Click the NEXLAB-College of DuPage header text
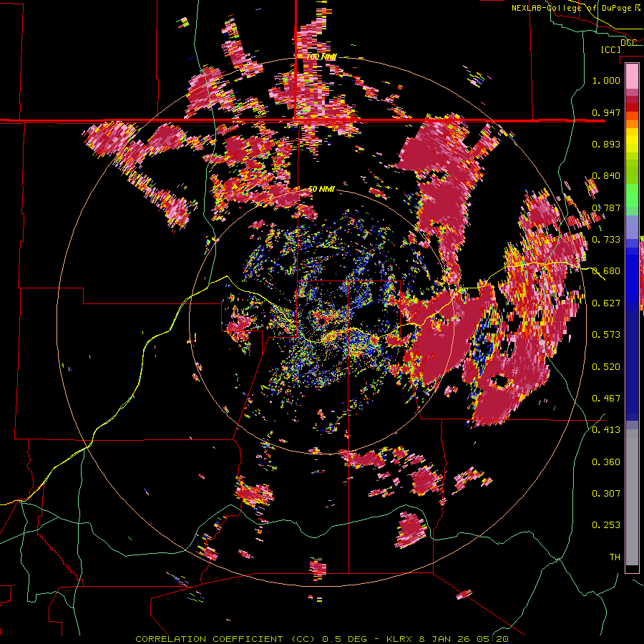Screen dimensions: 644x644 [x=575, y=8]
